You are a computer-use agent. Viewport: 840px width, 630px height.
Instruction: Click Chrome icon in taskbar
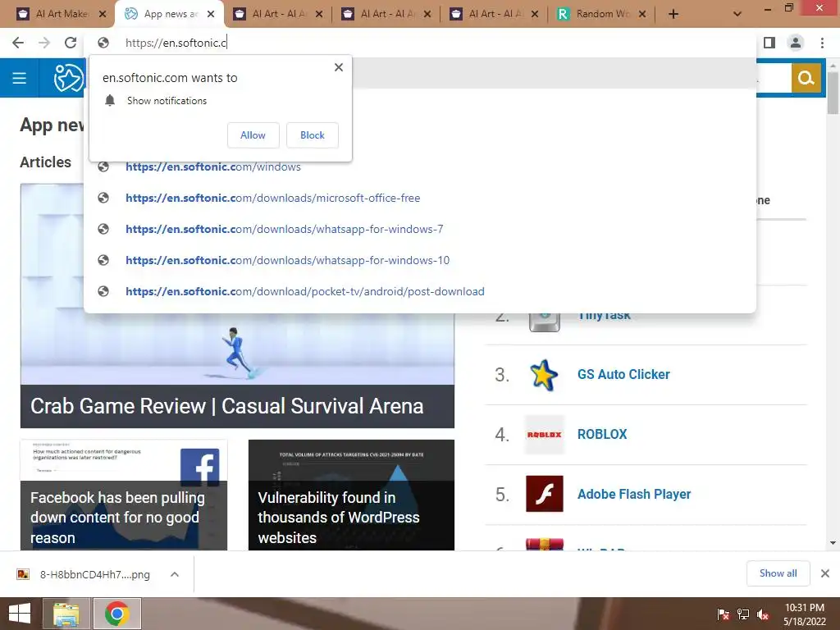click(117, 614)
